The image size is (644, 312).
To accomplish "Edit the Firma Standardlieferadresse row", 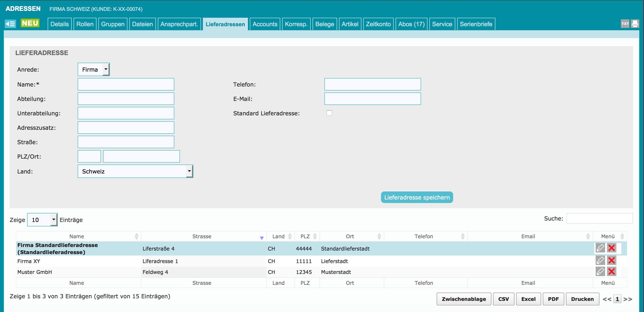I will (x=600, y=248).
